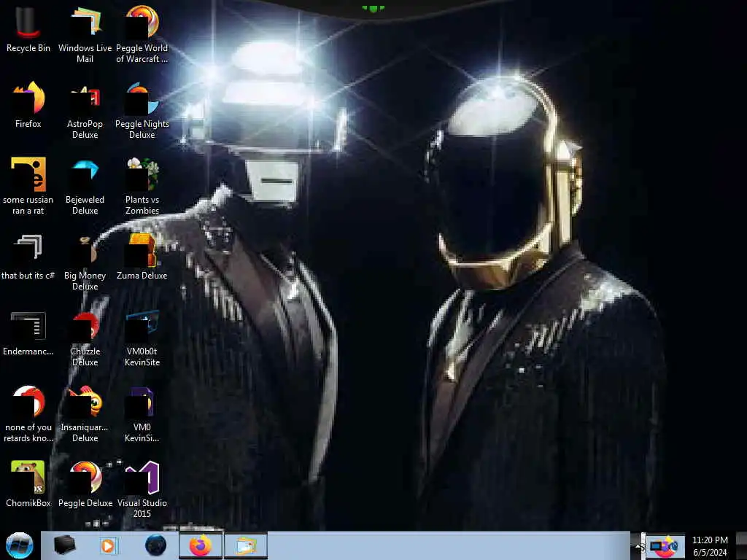The width and height of the screenshot is (747, 560).
Task: Select the Peggle Deluxe desktop shortcut
Action: (x=85, y=485)
